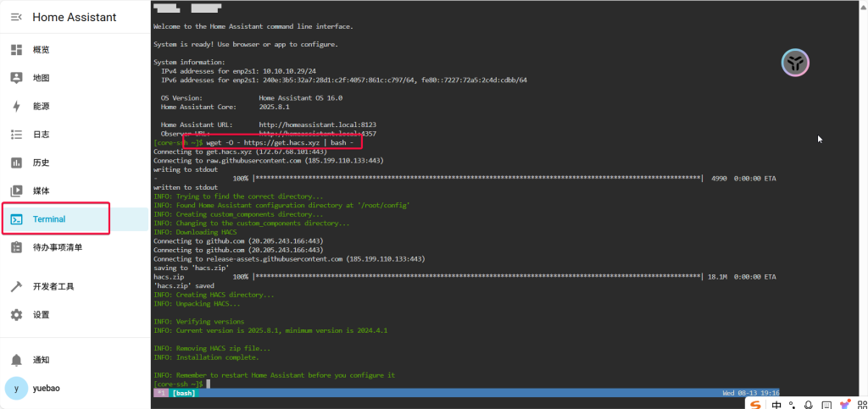868x409 pixels.
Task: Open the 能源 lightning bolt icon
Action: (17, 106)
